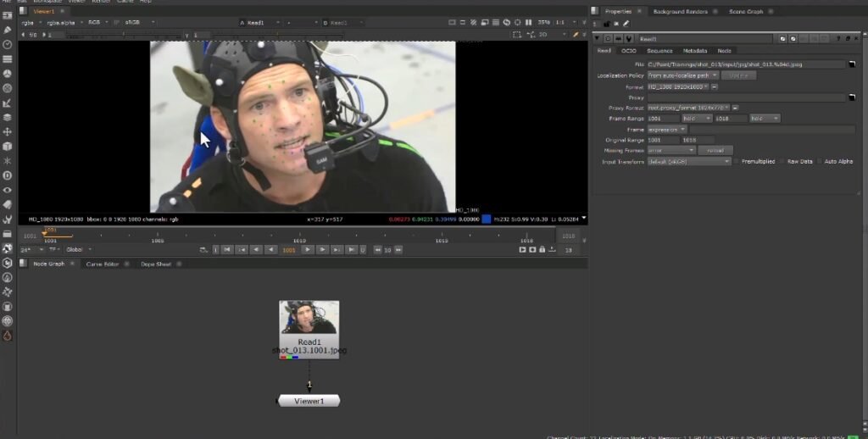Open the ToolSets wrench icon
Viewport: 868px width, 439px height.
tap(7, 219)
